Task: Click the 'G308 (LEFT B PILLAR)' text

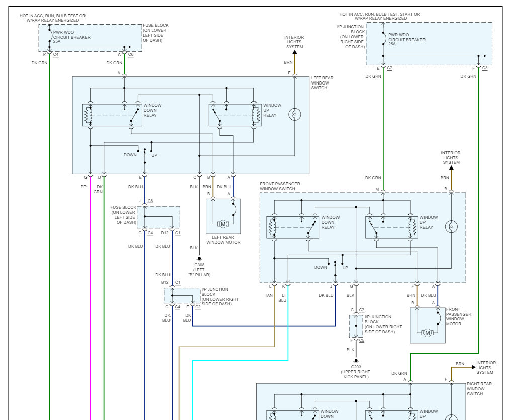Action: 199,270
